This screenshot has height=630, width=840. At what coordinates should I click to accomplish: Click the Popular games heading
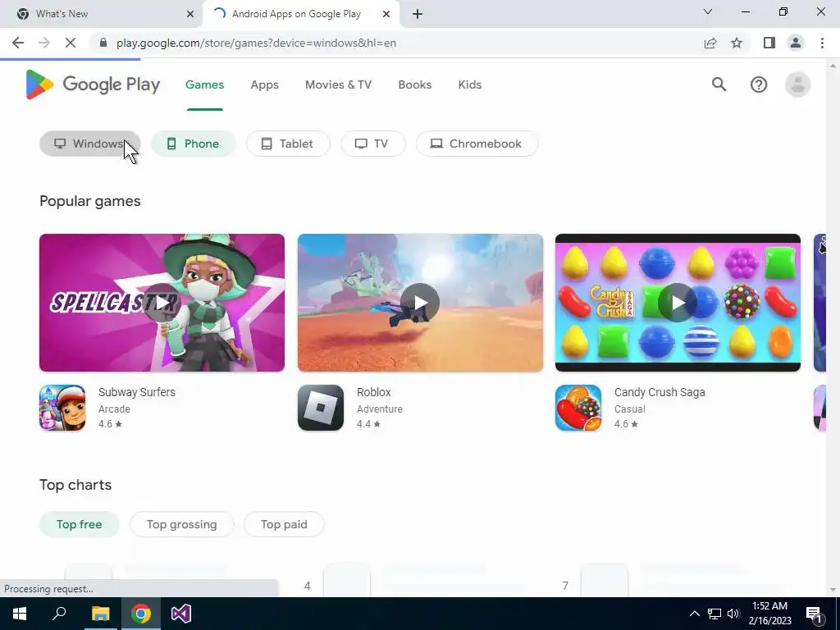90,202
